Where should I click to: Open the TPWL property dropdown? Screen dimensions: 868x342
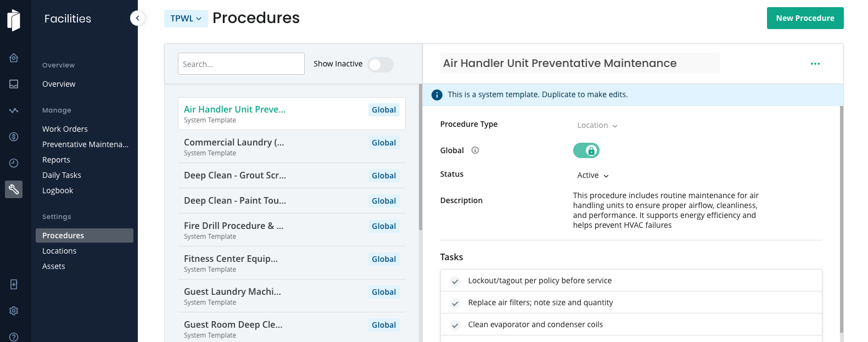pos(186,19)
